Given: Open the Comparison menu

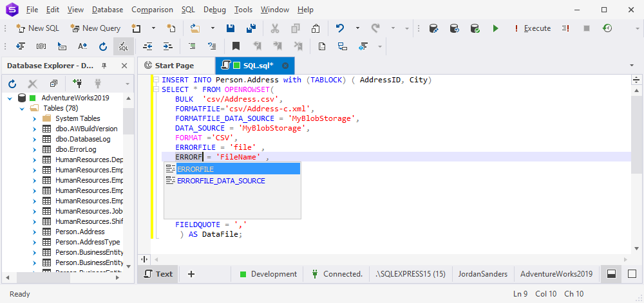Looking at the screenshot, I should [x=153, y=10].
